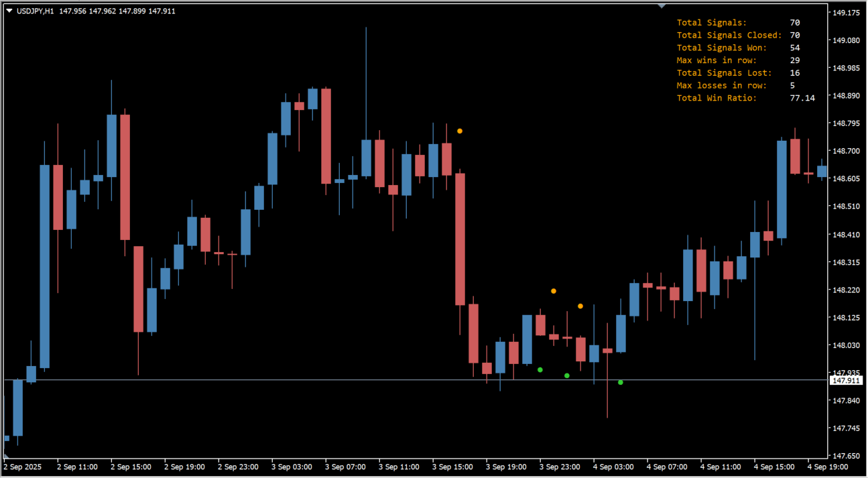Image resolution: width=868 pixels, height=478 pixels.
Task: Click the 4 Sep 15:00 time axis label
Action: pyautogui.click(x=774, y=467)
